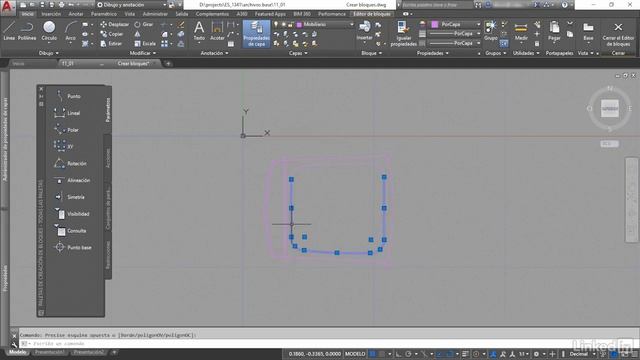The image size is (640, 360).
Task: Select the Polilínea tool
Action: coord(27,31)
